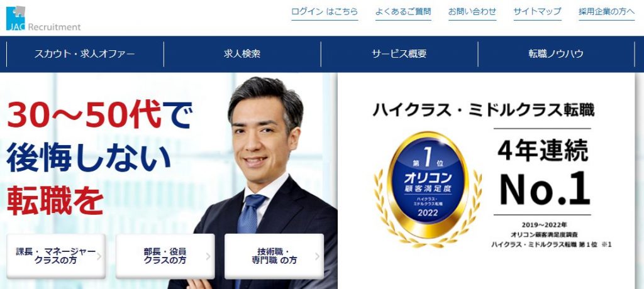Open the よくあるご質問 page
Viewport: 644px width, 289px height.
click(x=403, y=12)
